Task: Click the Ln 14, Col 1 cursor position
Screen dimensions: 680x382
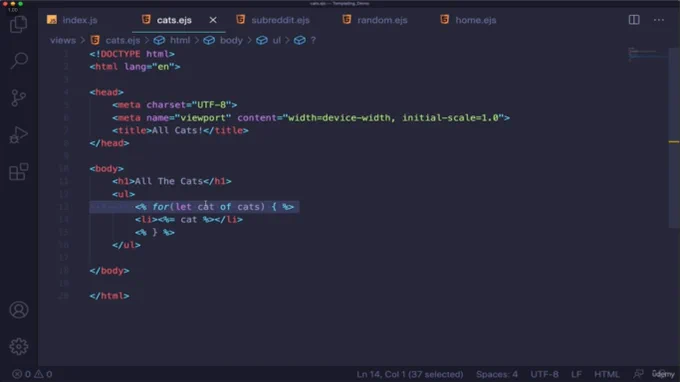Action: (410, 374)
